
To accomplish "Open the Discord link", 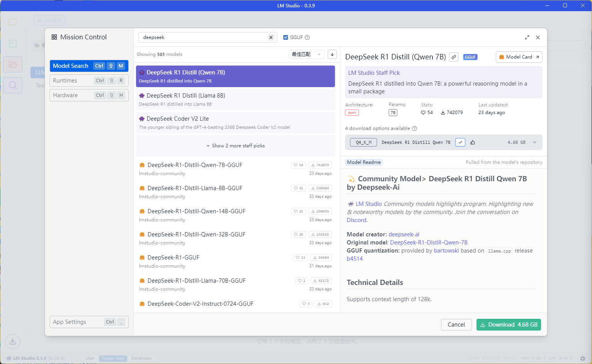I will tap(356, 220).
